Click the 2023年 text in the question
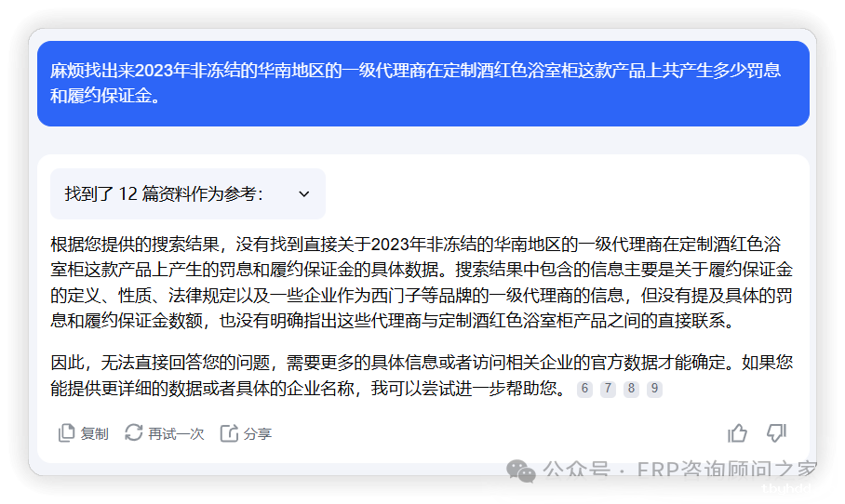This screenshot has width=845, height=504. [161, 71]
